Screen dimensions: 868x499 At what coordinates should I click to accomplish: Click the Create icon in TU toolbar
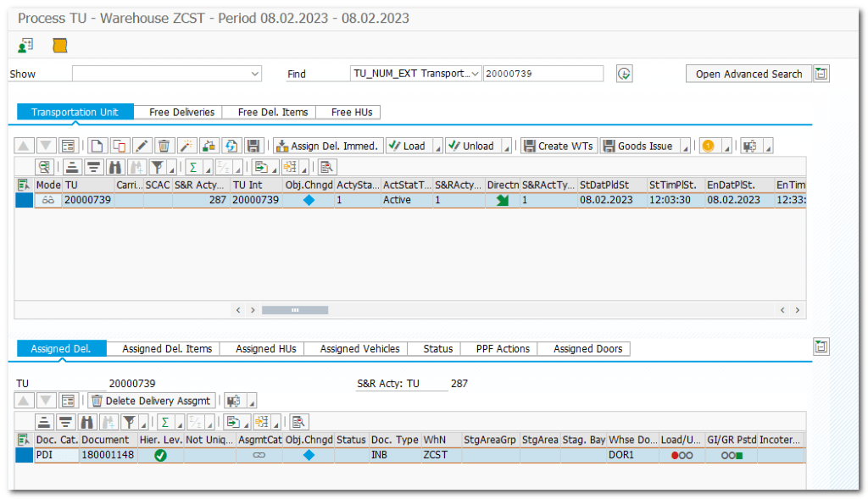click(x=97, y=146)
